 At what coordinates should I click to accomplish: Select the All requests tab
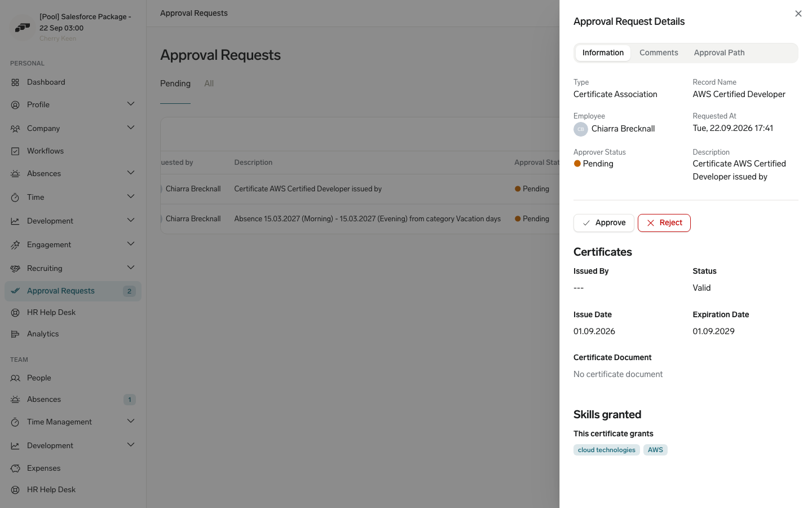pyautogui.click(x=209, y=84)
